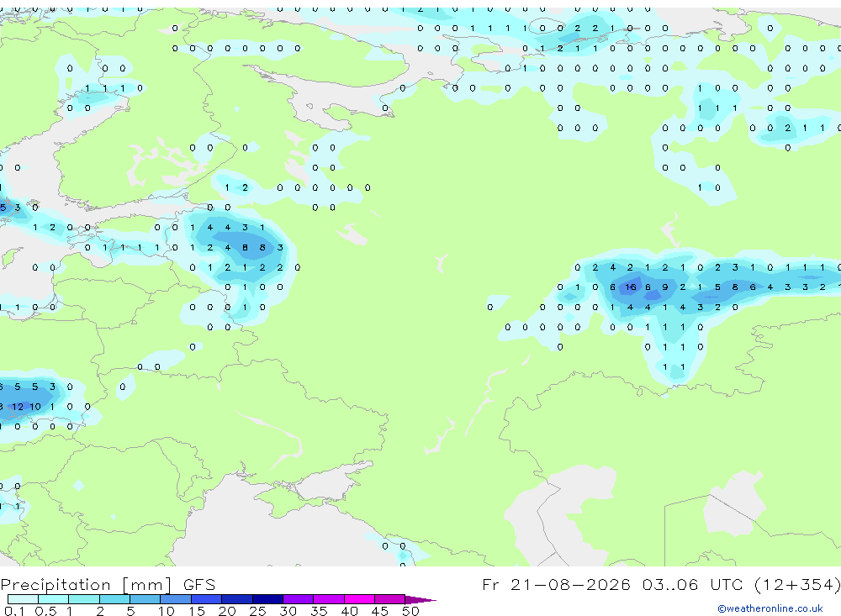
Task: Click the date text 'Fr 21-08-2026'
Action: (556, 584)
